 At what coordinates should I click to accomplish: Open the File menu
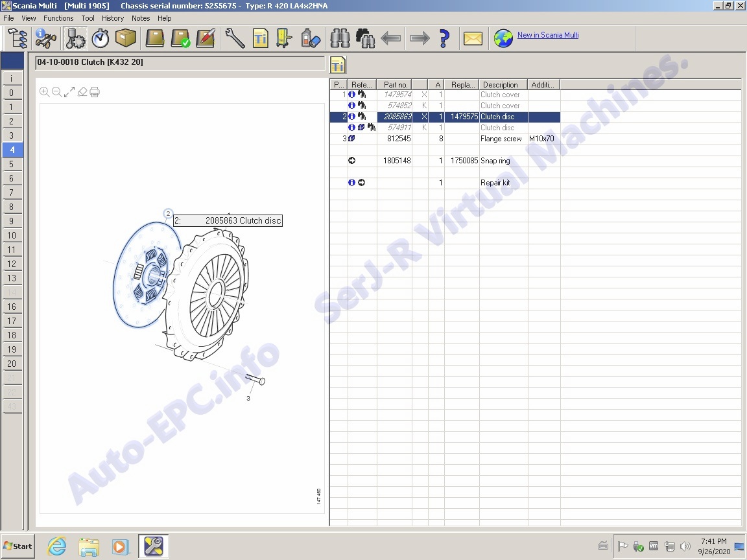[8, 18]
